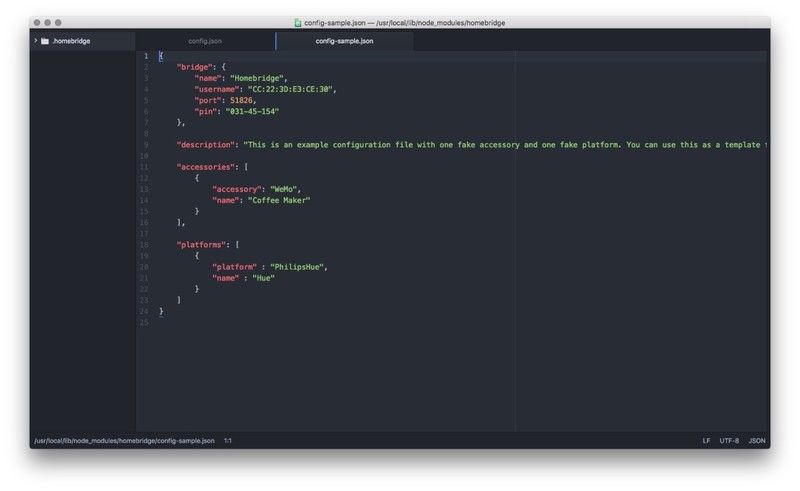Screen dimensions: 800x491
Task: Open the UTF-8 encoding selector
Action: coord(729,440)
